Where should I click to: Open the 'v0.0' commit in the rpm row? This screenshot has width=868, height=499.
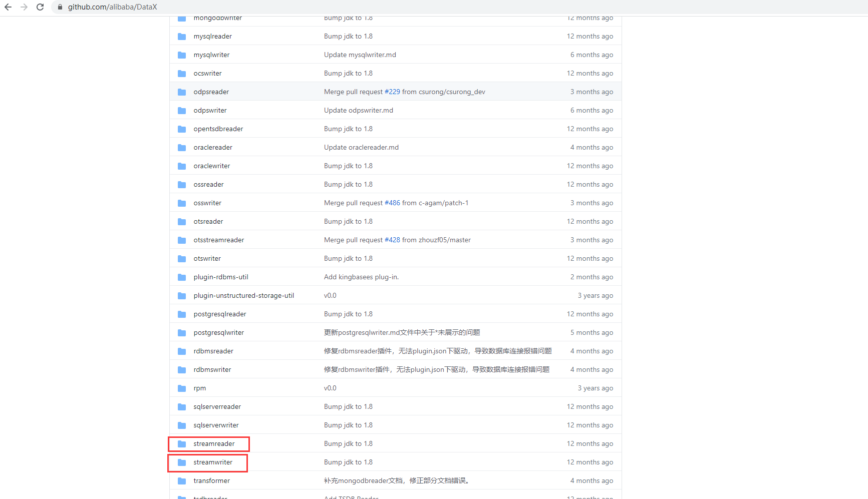pyautogui.click(x=330, y=388)
